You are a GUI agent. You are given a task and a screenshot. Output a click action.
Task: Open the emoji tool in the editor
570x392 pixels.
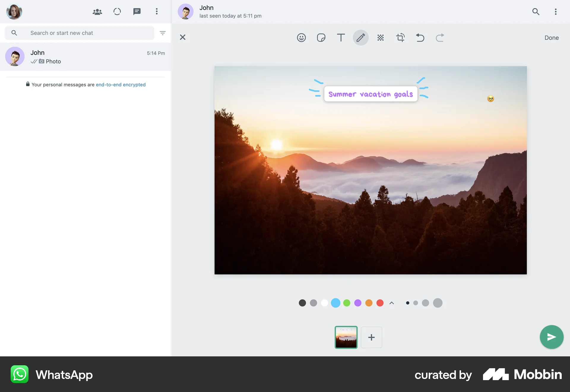pos(301,37)
